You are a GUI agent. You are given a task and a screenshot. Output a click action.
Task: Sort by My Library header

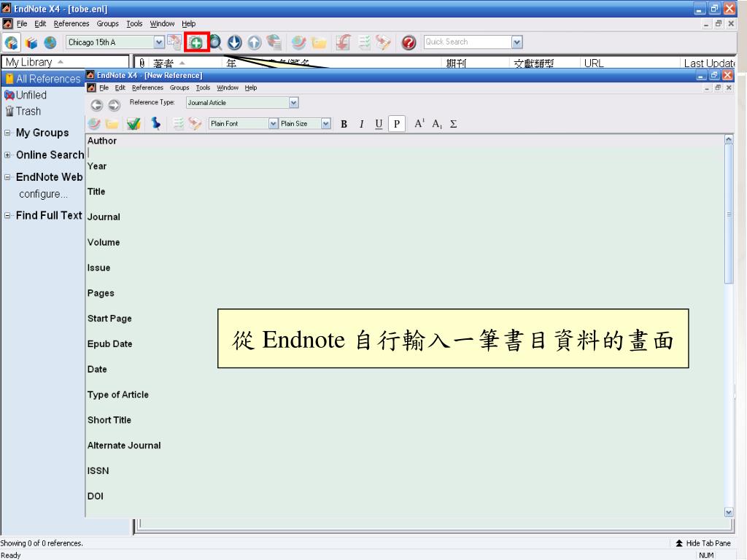(x=65, y=63)
